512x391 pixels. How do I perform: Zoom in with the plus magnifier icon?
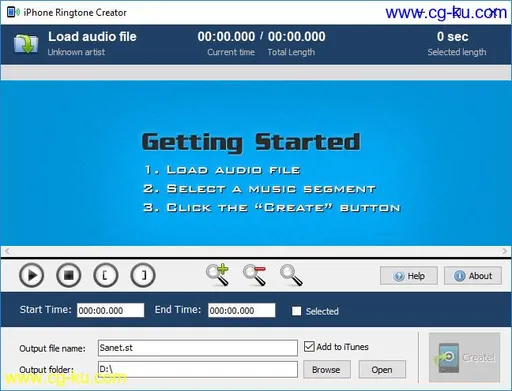pyautogui.click(x=217, y=275)
